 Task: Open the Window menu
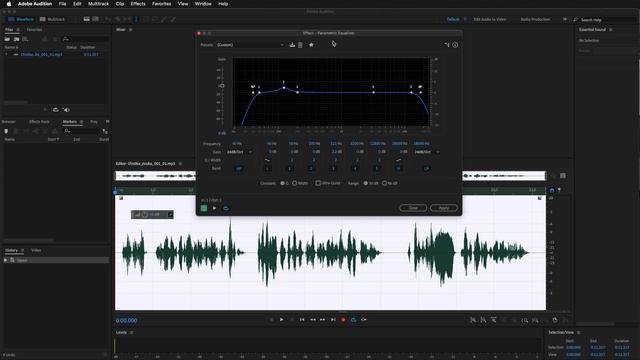point(203,4)
